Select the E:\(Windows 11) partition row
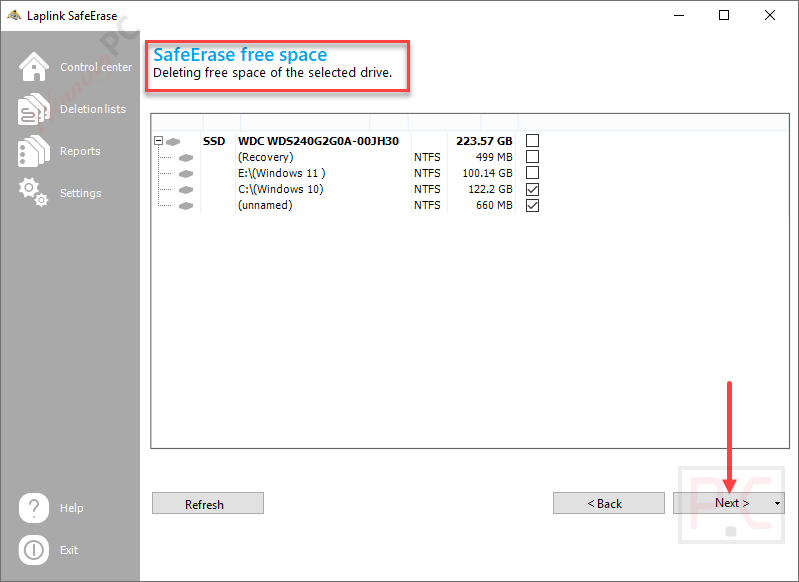The image size is (799, 582). 346,173
